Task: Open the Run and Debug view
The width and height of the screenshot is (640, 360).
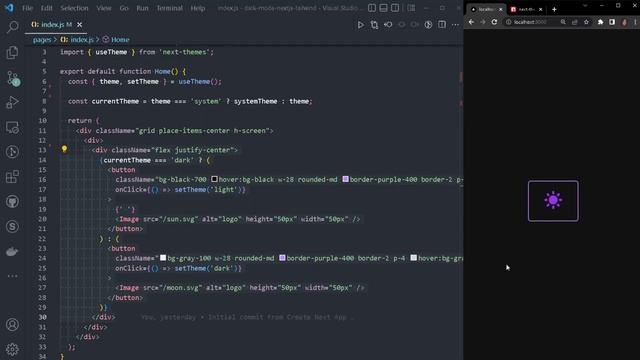Action: [x=12, y=102]
